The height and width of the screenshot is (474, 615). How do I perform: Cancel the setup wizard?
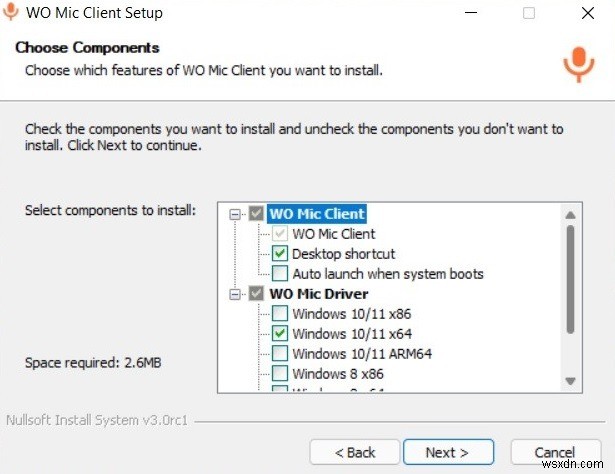click(555, 452)
